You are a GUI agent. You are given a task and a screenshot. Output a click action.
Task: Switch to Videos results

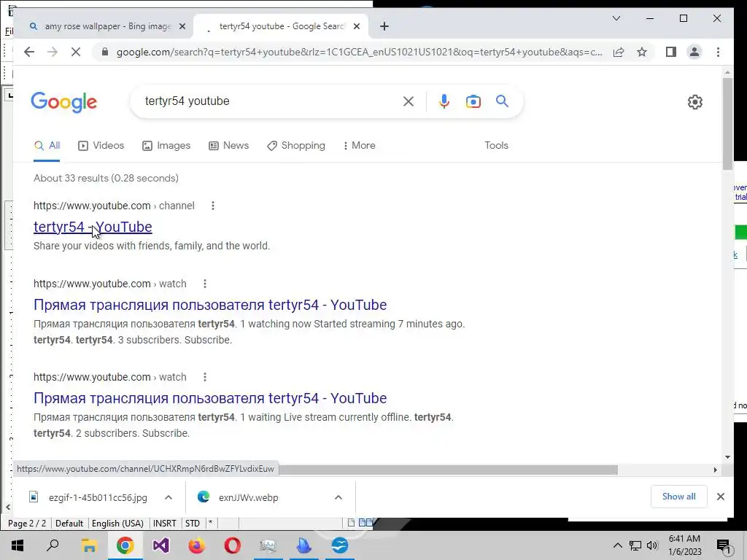(101, 145)
